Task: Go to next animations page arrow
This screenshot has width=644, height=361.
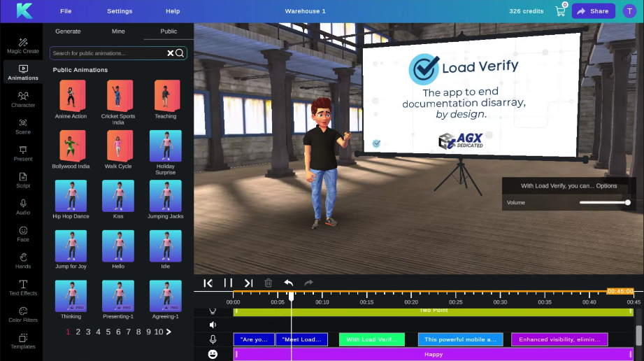Action: [169, 332]
